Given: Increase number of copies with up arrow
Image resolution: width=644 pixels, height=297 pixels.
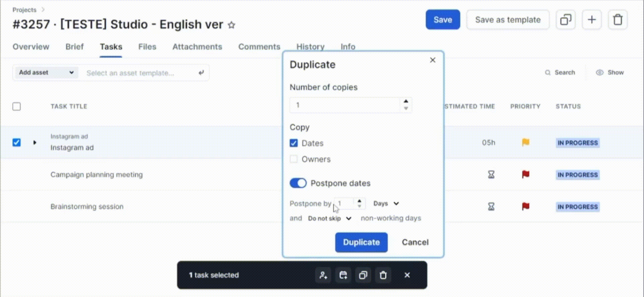Looking at the screenshot, I should [x=406, y=101].
